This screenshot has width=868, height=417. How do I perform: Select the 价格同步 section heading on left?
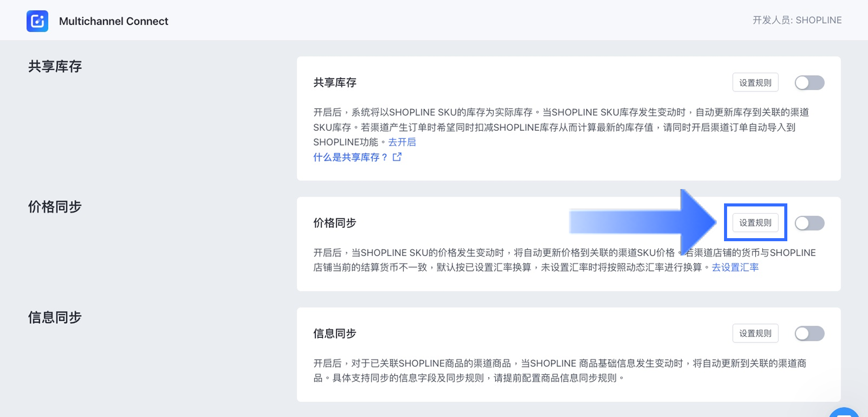(55, 207)
